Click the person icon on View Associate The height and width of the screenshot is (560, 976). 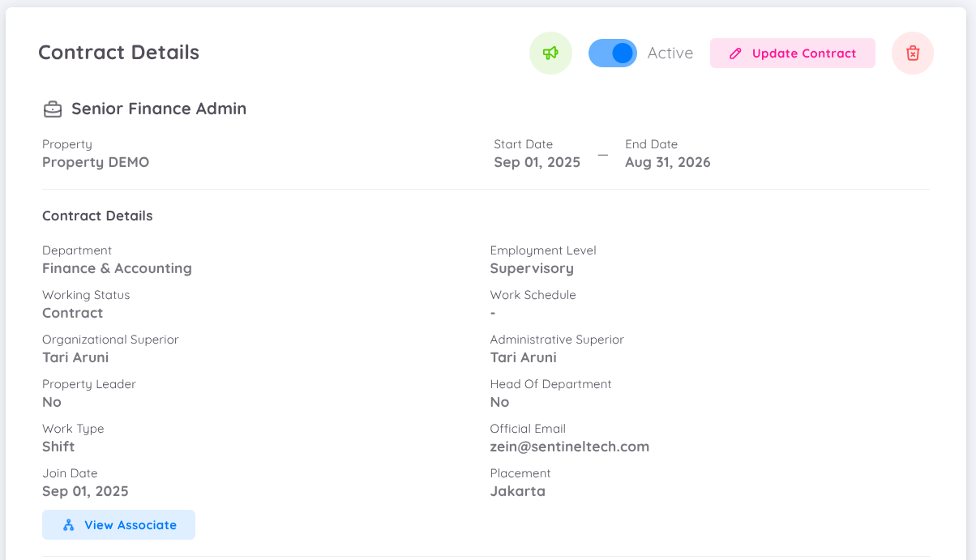click(68, 524)
